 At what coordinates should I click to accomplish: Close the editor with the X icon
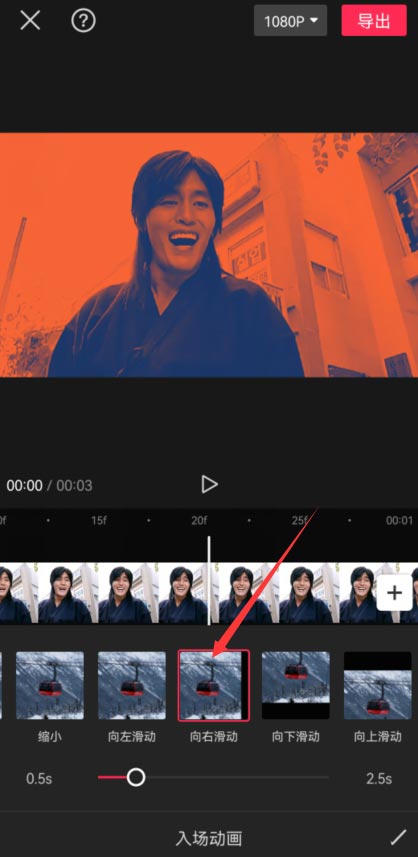[30, 21]
